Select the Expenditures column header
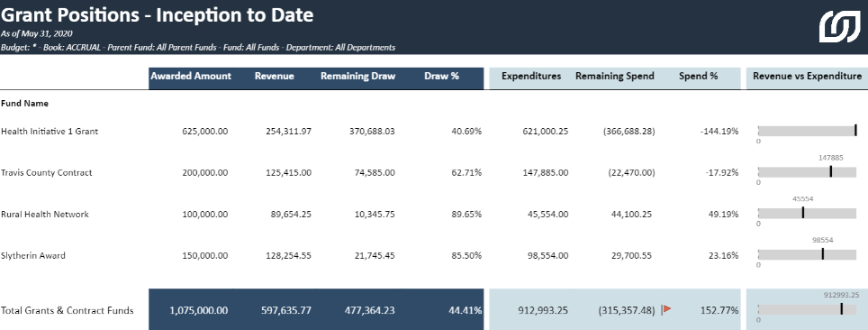 (531, 77)
